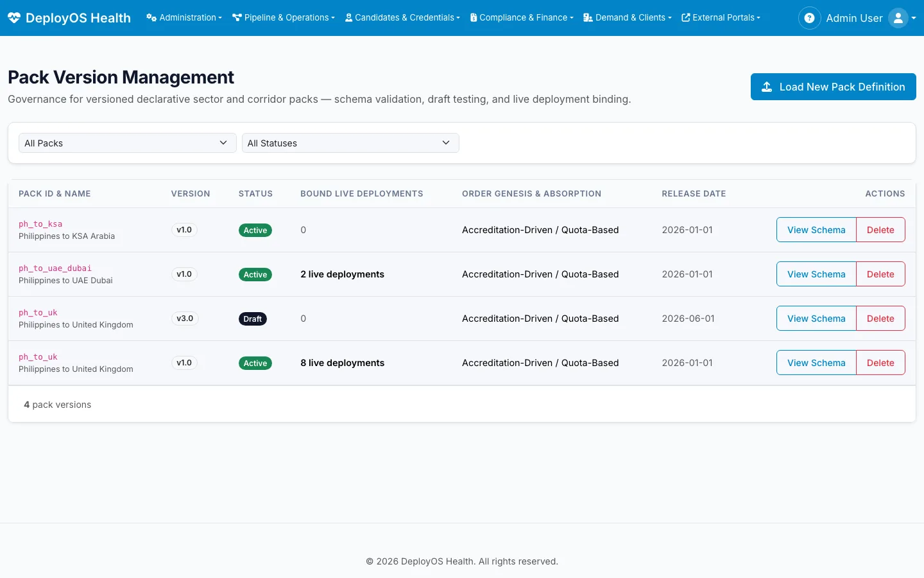Delete the ph_to_uae_dubai pack
The image size is (924, 578).
coord(880,274)
